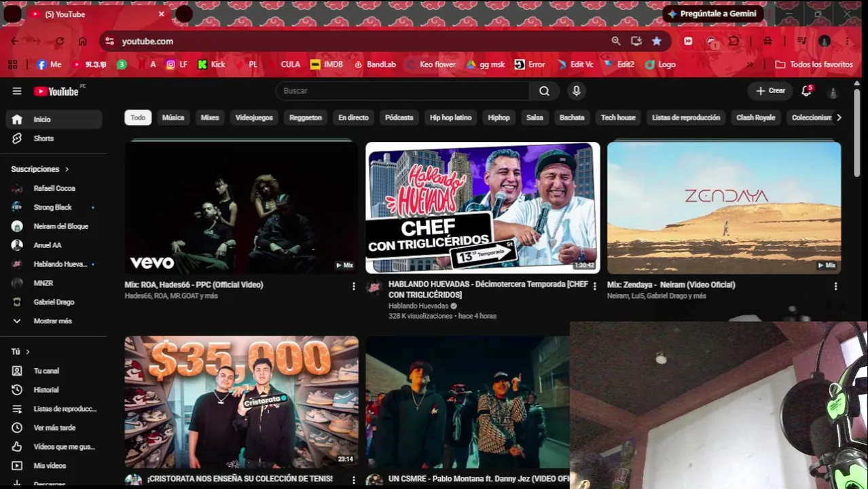Open Mis videos in sidebar
The width and height of the screenshot is (868, 489).
coord(54,466)
